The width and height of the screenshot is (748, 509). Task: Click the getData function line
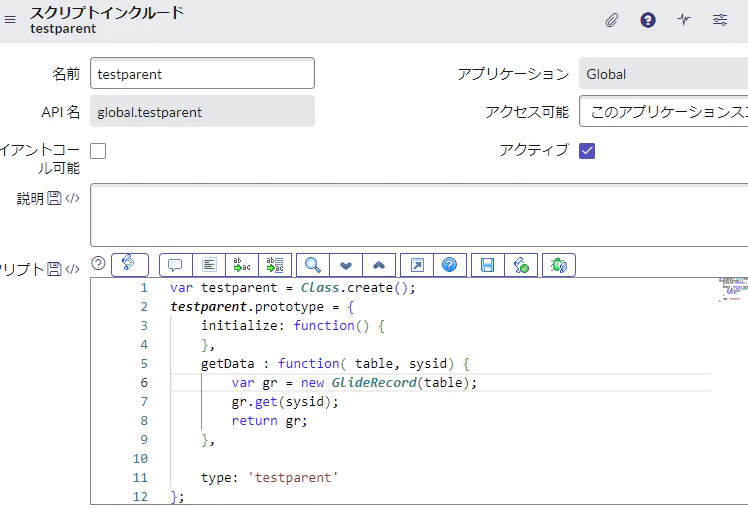coord(335,364)
